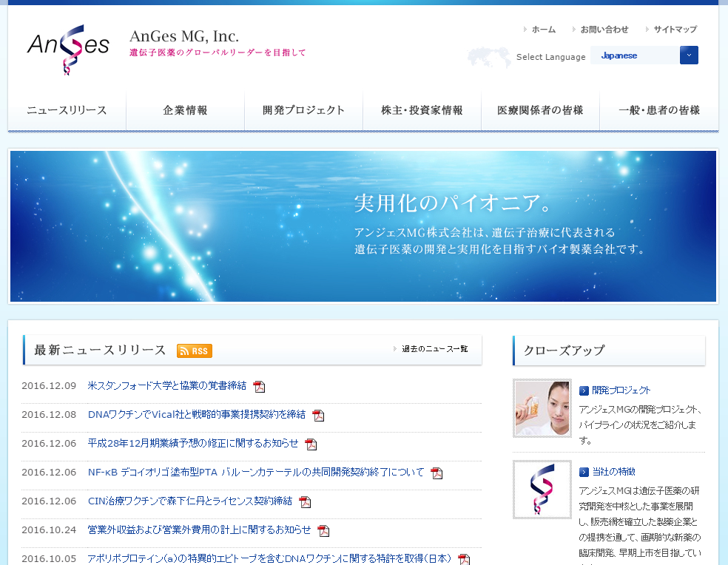The width and height of the screenshot is (728, 565).
Task: Open the サイトマップ link
Action: [x=675, y=30]
